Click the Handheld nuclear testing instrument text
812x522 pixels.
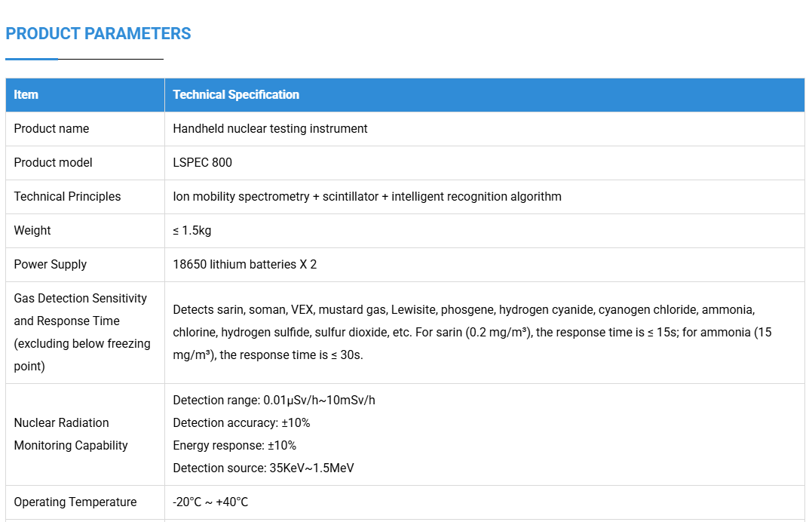tap(270, 128)
